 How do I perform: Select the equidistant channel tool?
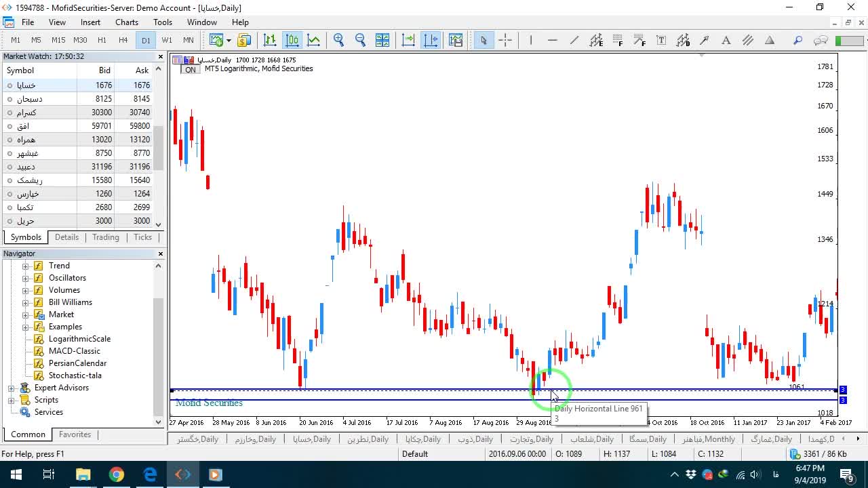596,40
